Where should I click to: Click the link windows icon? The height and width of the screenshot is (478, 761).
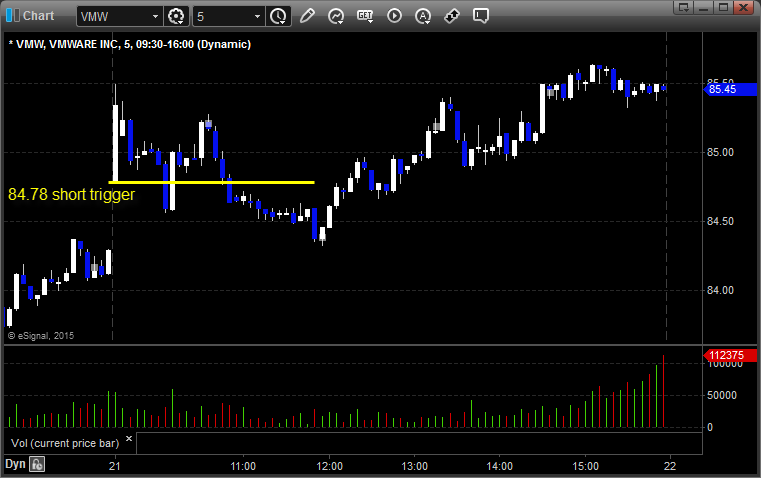coord(452,16)
